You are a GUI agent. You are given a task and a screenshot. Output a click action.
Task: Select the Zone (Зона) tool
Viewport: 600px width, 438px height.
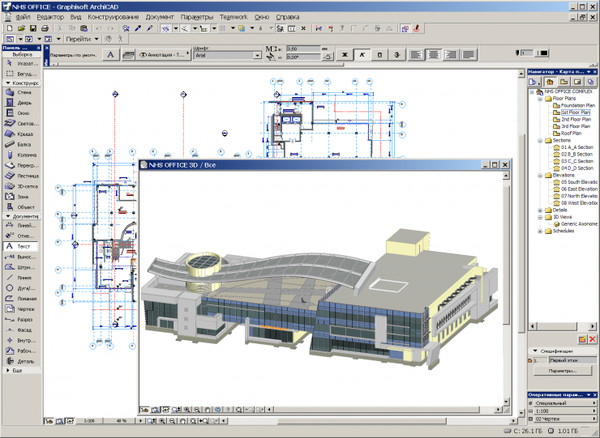pyautogui.click(x=22, y=197)
